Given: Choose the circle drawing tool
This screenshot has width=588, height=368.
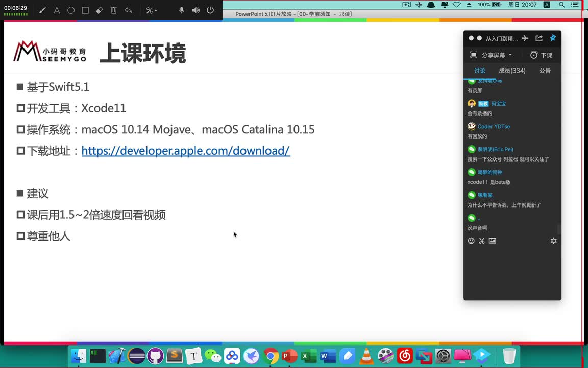Looking at the screenshot, I should point(71,10).
